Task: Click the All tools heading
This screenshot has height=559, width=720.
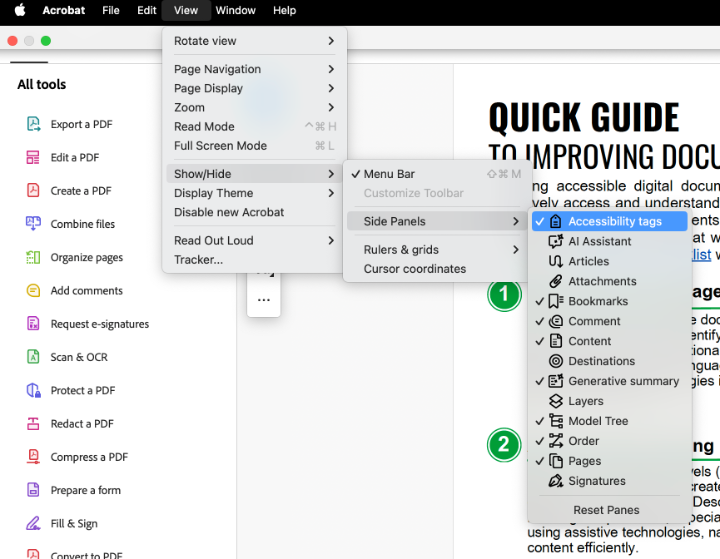Action: (42, 85)
